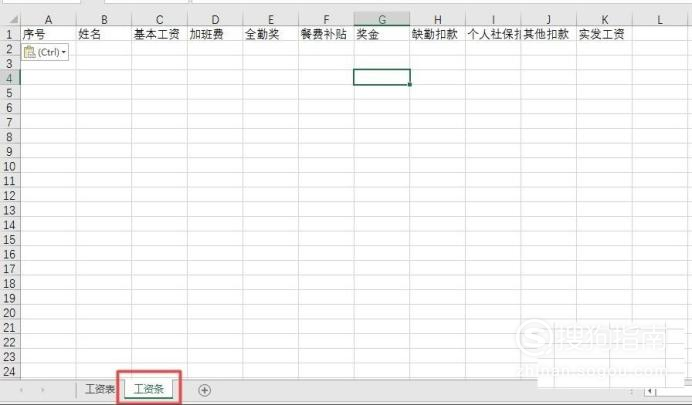This screenshot has width=692, height=405.
Task: Click cell containing 基本工资
Action: click(x=159, y=34)
